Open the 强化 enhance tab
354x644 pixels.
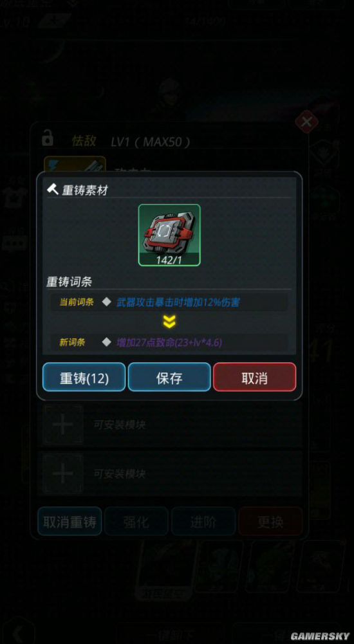[x=136, y=521]
